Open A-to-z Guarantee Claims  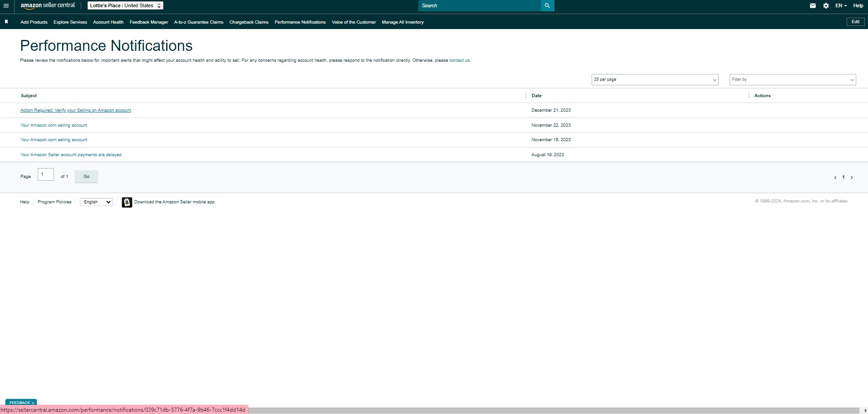pyautogui.click(x=199, y=22)
